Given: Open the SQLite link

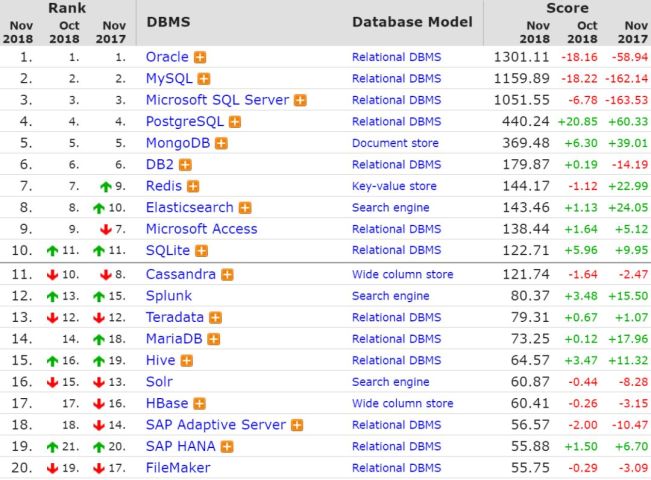Looking at the screenshot, I should 168,250.
